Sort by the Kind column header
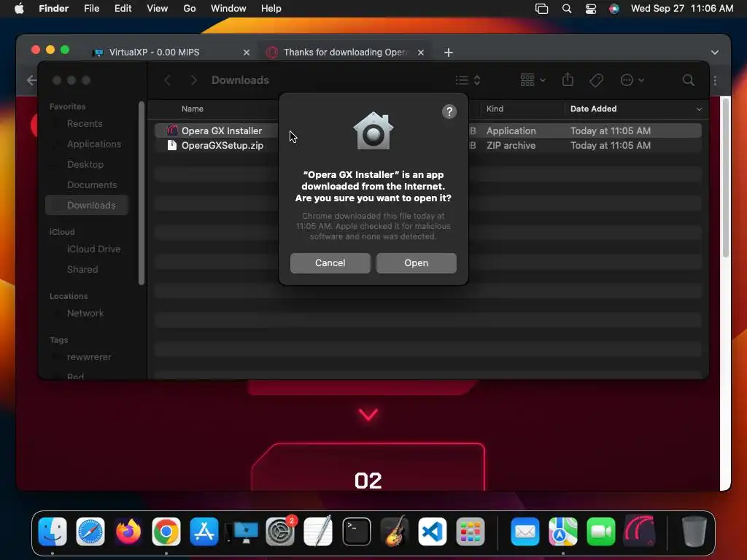Image resolution: width=747 pixels, height=560 pixels. (x=495, y=109)
